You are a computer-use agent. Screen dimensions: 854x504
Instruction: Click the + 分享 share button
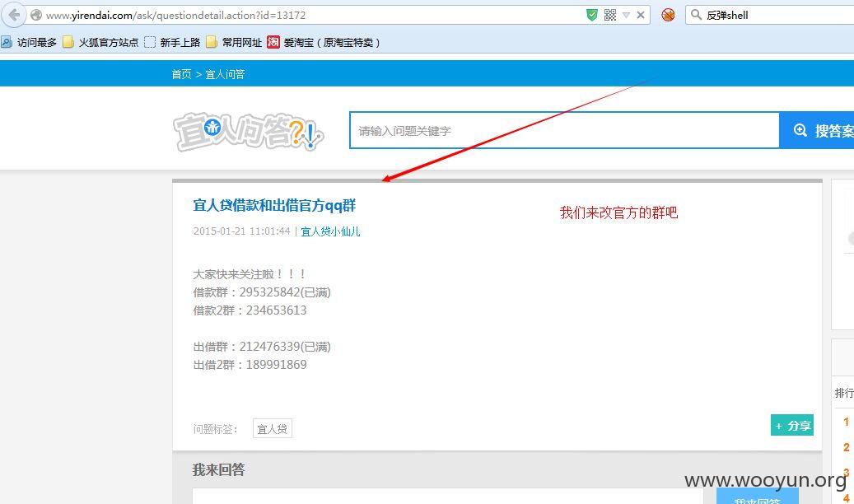(792, 426)
